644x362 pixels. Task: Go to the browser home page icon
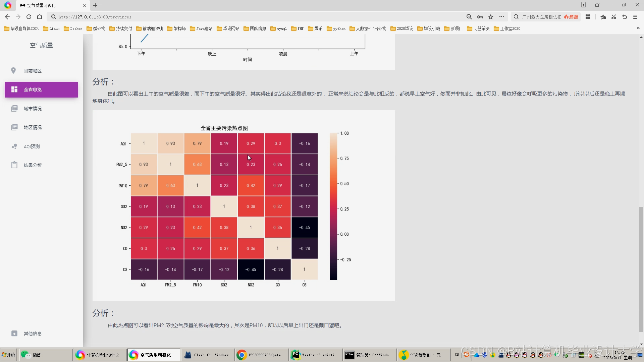coord(40,17)
